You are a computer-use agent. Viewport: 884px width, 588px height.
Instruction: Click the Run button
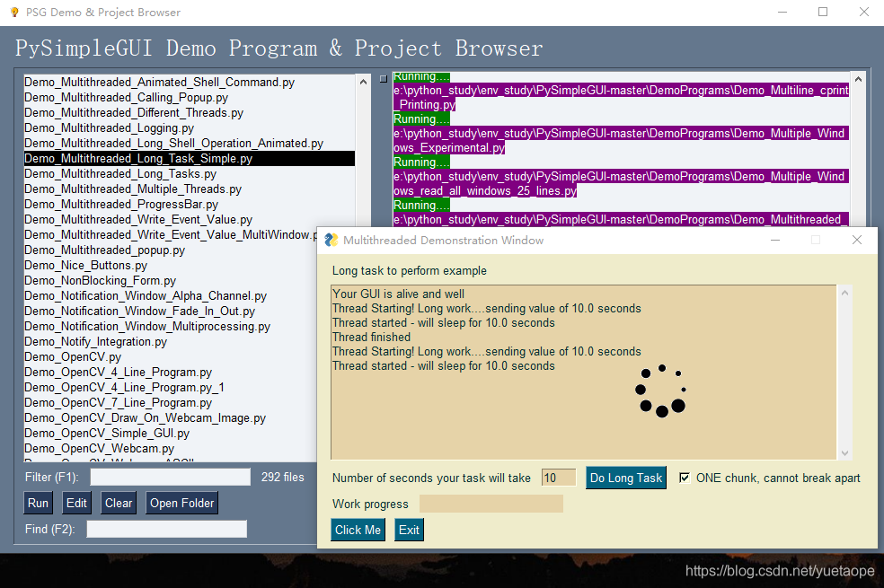[x=39, y=503]
